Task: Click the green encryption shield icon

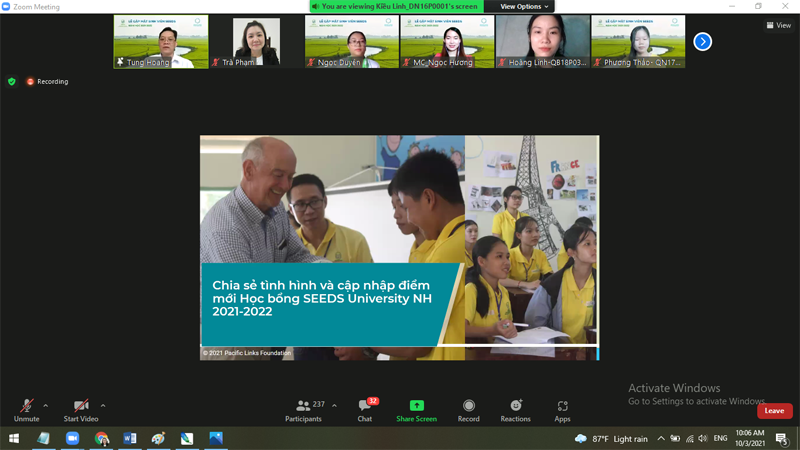Action: [x=12, y=82]
